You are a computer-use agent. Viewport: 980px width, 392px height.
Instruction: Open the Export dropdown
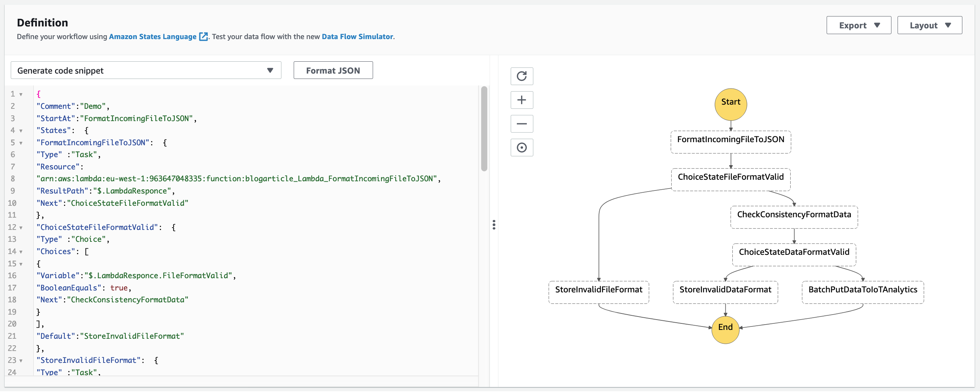point(858,25)
